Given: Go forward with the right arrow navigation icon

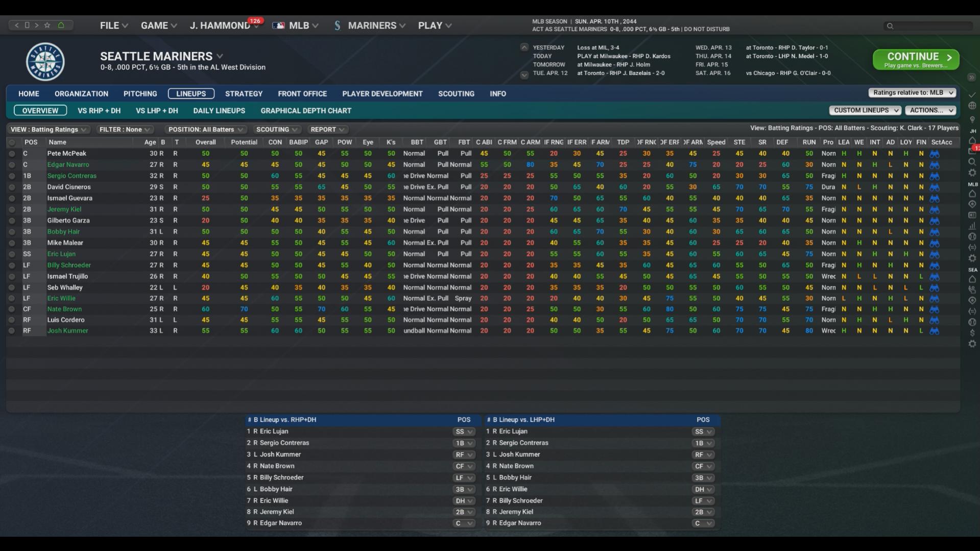Looking at the screenshot, I should coord(37,25).
